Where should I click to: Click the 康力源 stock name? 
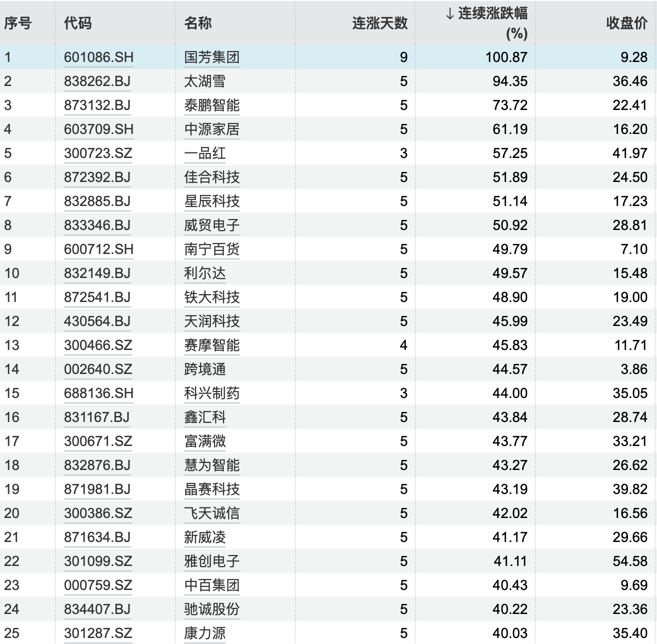click(204, 633)
